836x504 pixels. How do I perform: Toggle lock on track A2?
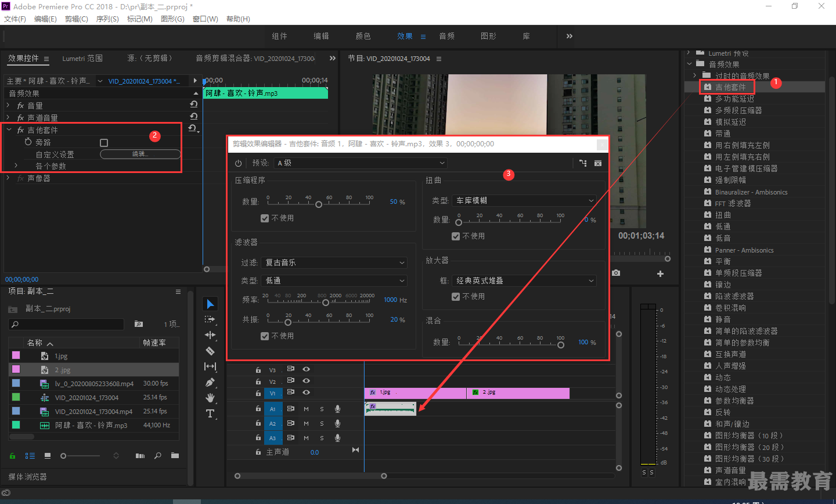click(258, 423)
